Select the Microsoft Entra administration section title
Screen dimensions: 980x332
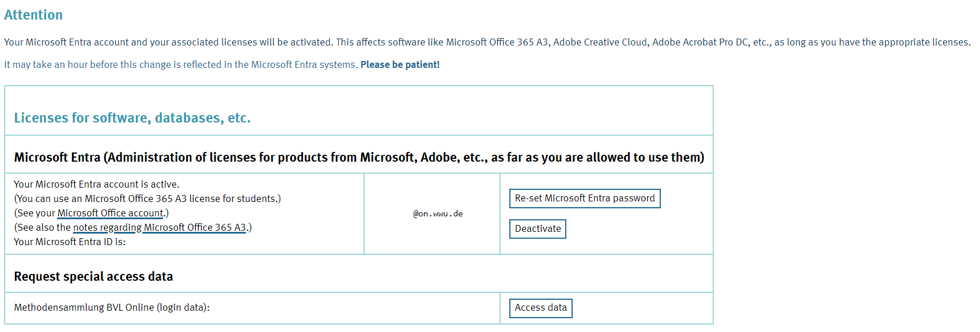358,158
